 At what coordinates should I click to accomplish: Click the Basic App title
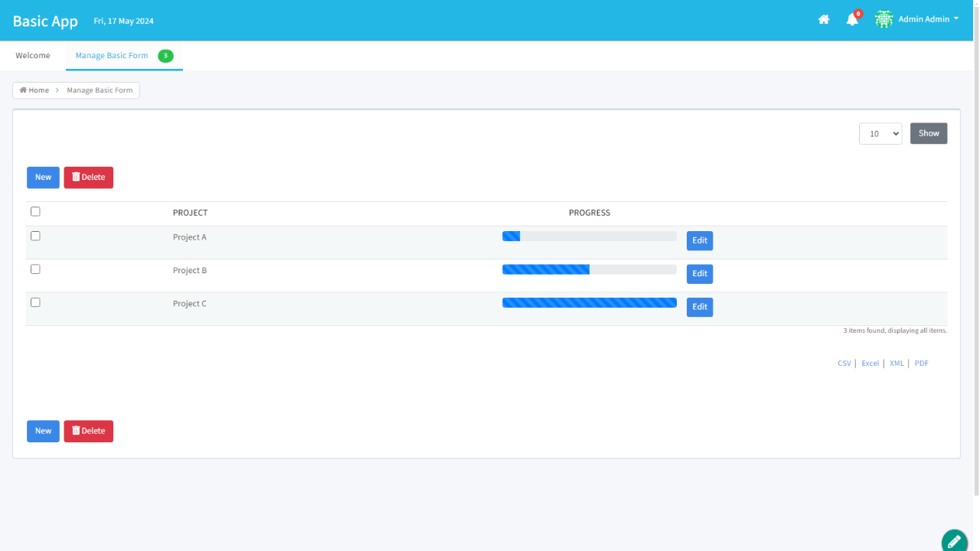point(45,21)
